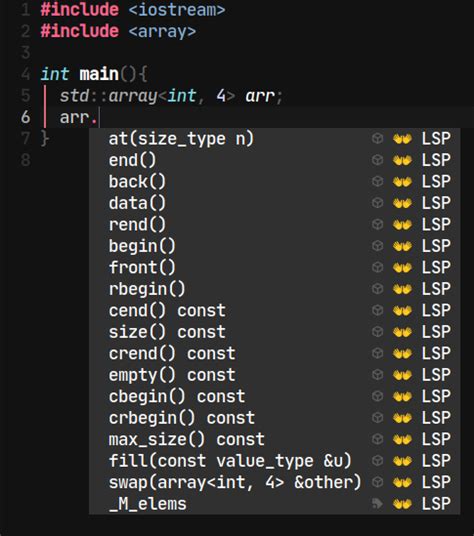Click LSP source label on front() row
This screenshot has width=474, height=536.
(436, 267)
